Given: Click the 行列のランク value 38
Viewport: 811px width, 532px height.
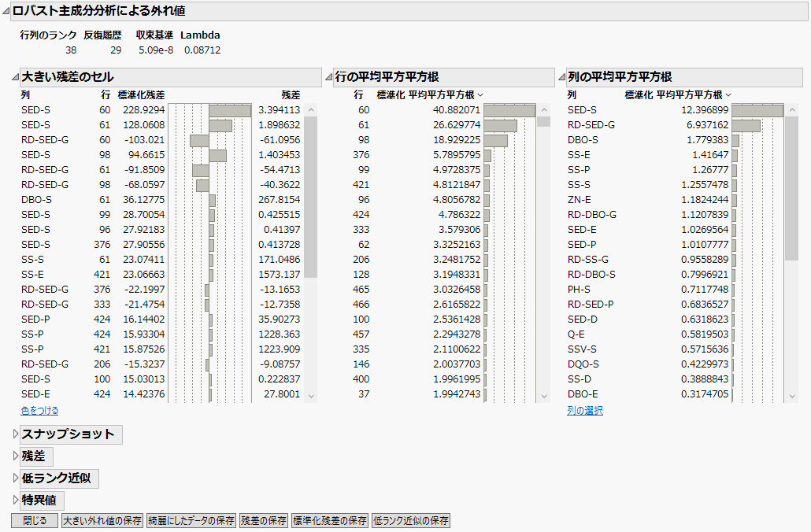Looking at the screenshot, I should pyautogui.click(x=71, y=50).
